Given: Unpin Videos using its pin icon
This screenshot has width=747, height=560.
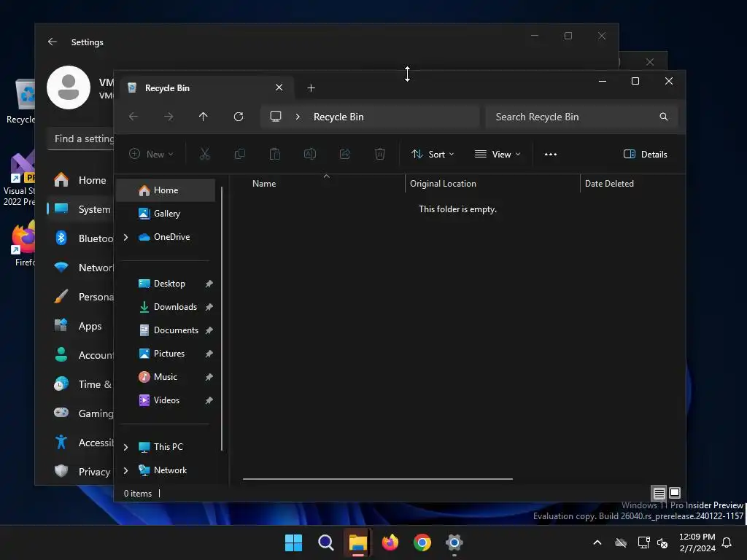Looking at the screenshot, I should [209, 400].
